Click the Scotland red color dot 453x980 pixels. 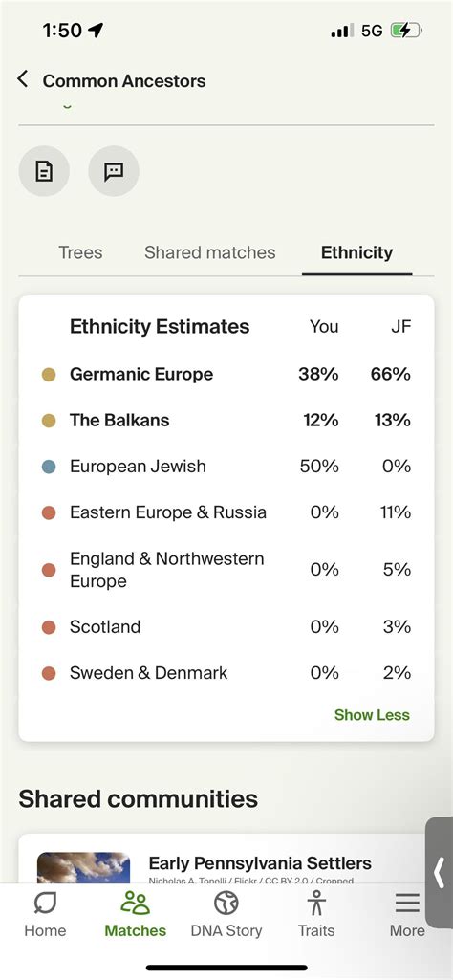pyautogui.click(x=49, y=627)
